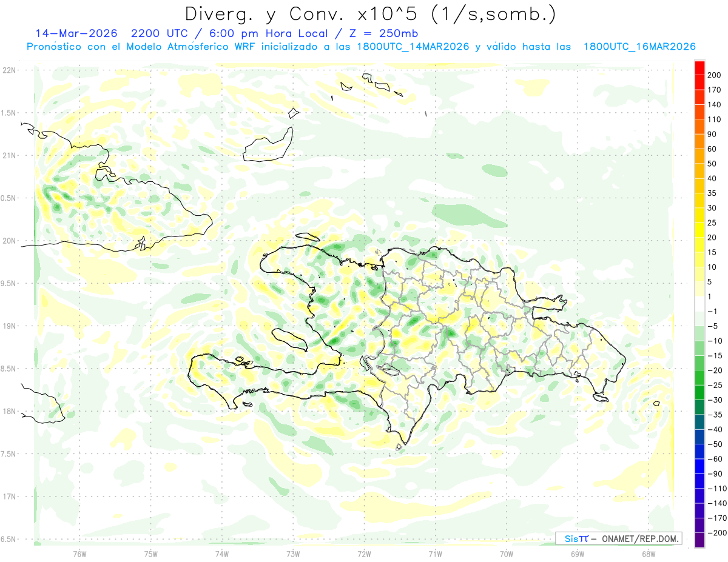Click the '21N' latitude label
The image size is (728, 562).
[8, 156]
